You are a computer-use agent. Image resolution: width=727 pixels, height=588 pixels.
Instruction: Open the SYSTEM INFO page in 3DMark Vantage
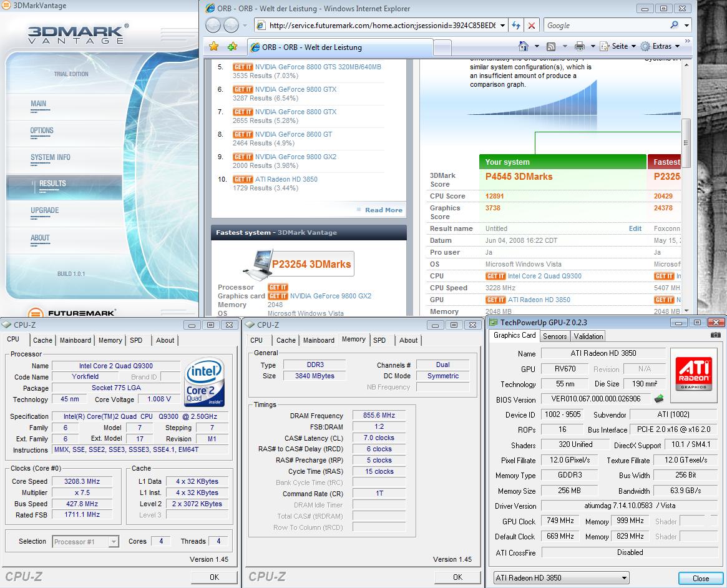(51, 157)
